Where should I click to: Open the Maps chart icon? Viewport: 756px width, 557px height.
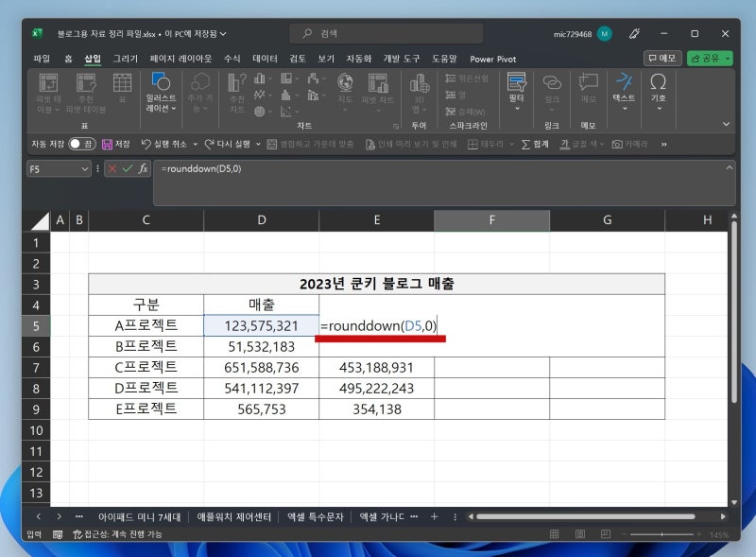pyautogui.click(x=345, y=92)
